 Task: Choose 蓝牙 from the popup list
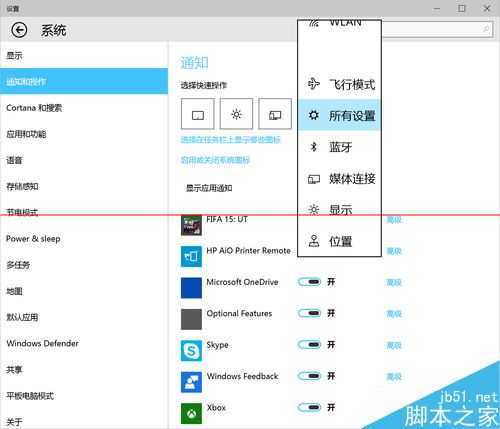(x=339, y=147)
